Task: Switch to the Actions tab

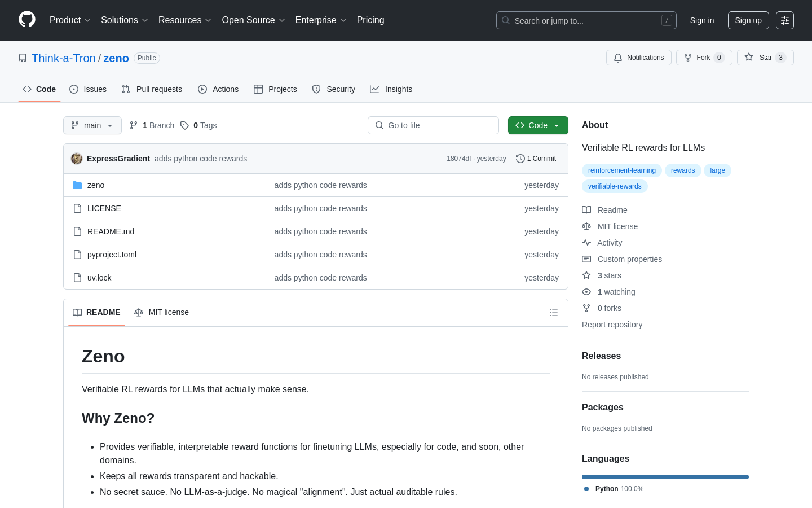Action: [218, 89]
